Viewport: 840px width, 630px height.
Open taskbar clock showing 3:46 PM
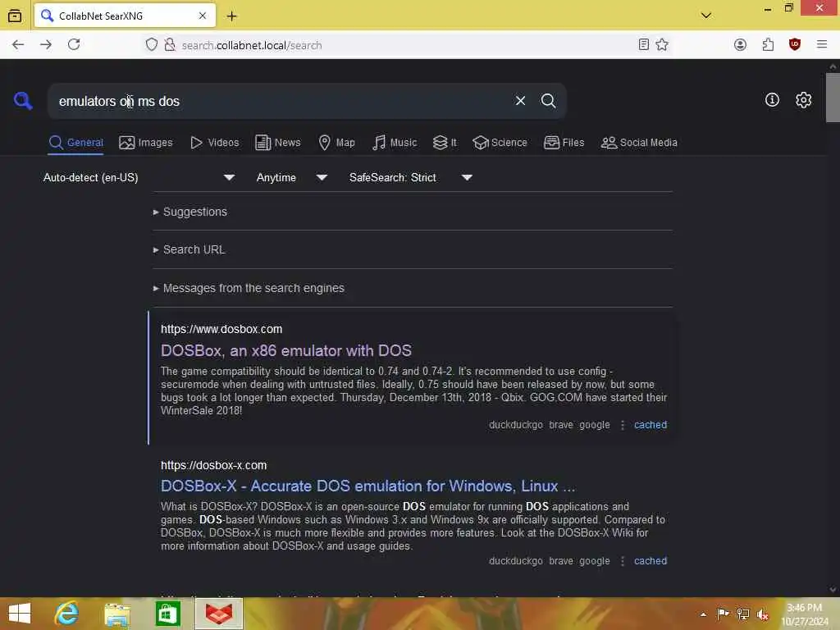805,614
